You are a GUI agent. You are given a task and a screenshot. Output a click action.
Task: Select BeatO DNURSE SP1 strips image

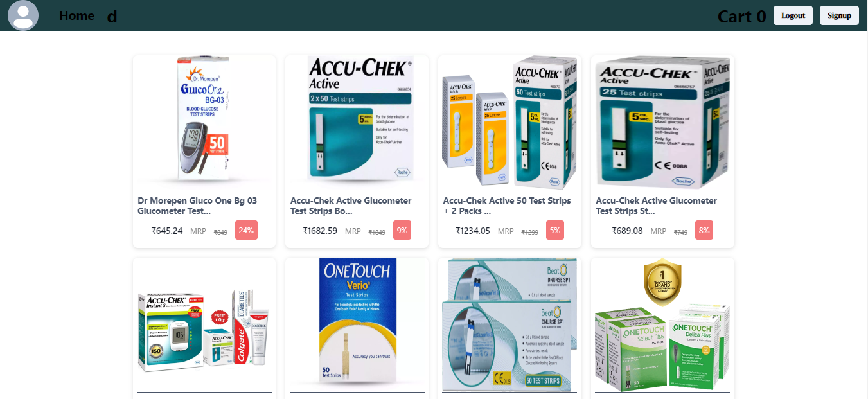[510, 325]
